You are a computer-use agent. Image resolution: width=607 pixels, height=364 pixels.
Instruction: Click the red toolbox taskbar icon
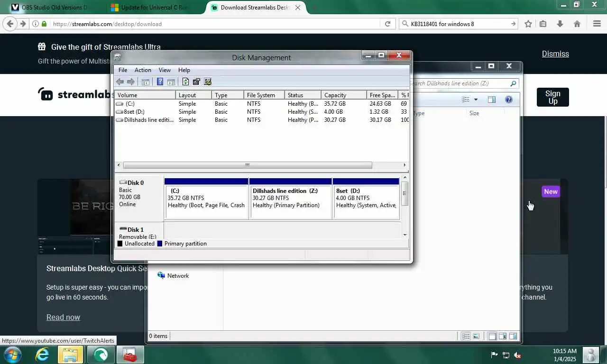pyautogui.click(x=129, y=355)
